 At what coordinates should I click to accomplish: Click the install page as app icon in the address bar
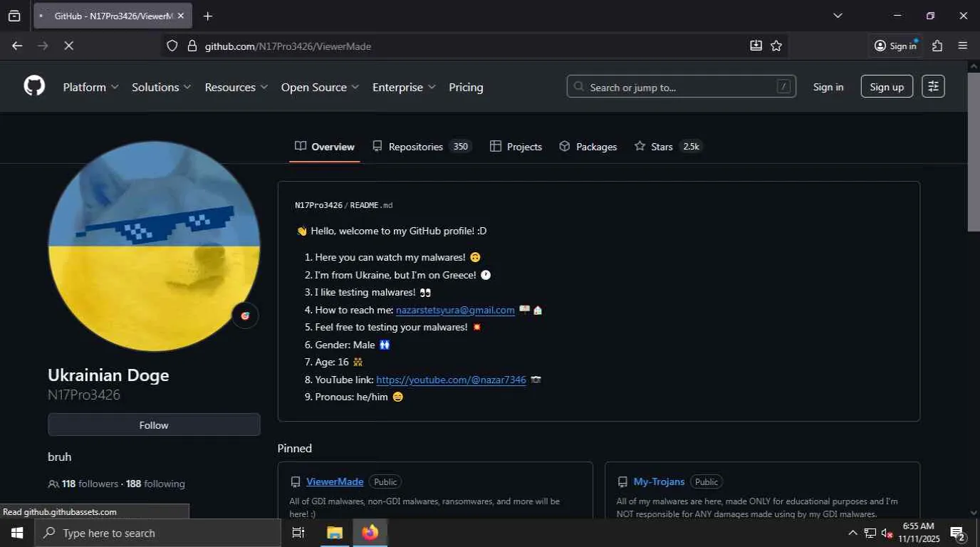coord(756,46)
